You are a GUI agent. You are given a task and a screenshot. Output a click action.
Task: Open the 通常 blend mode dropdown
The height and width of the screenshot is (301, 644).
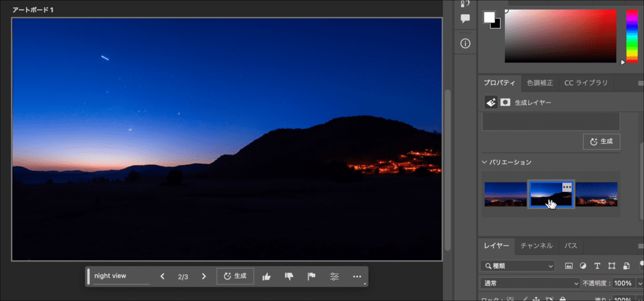pos(530,284)
